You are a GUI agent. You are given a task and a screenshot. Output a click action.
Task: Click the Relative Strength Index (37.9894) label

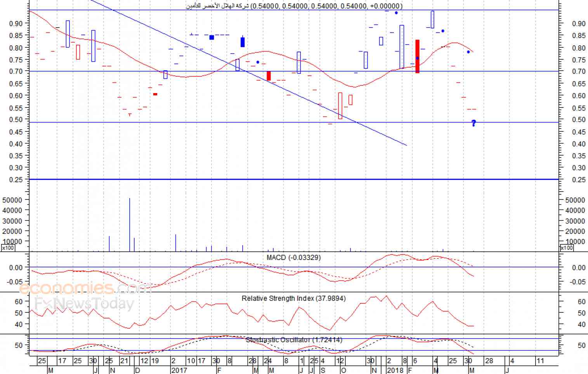293,298
